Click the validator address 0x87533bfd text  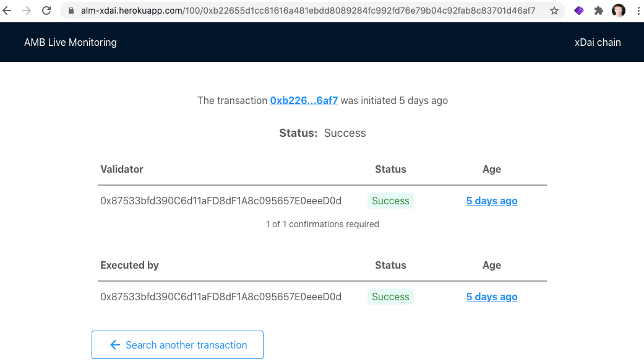click(221, 201)
